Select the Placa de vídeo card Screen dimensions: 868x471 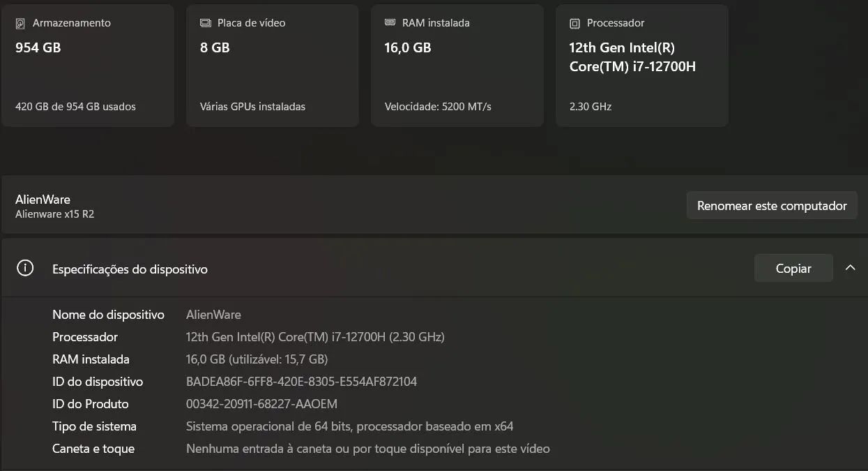[x=272, y=65]
